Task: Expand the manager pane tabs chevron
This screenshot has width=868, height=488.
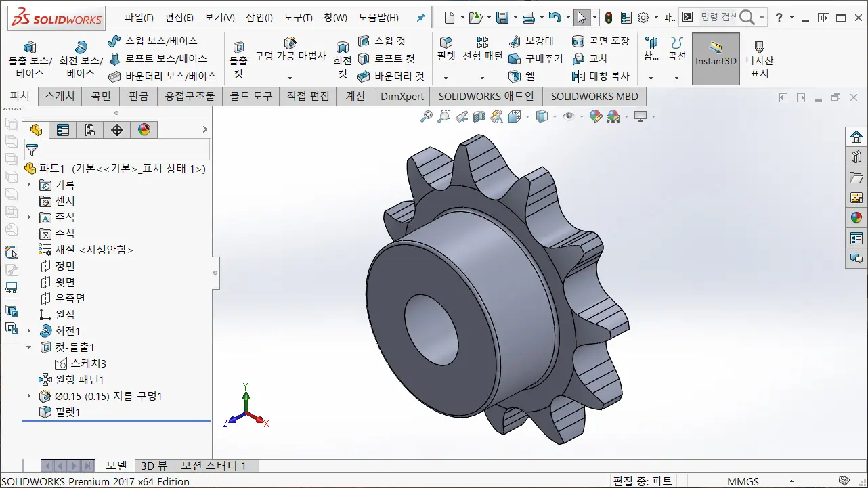Action: tap(205, 129)
